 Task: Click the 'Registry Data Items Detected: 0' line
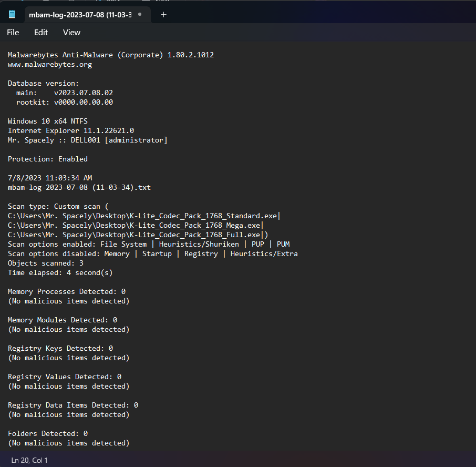[73, 405]
